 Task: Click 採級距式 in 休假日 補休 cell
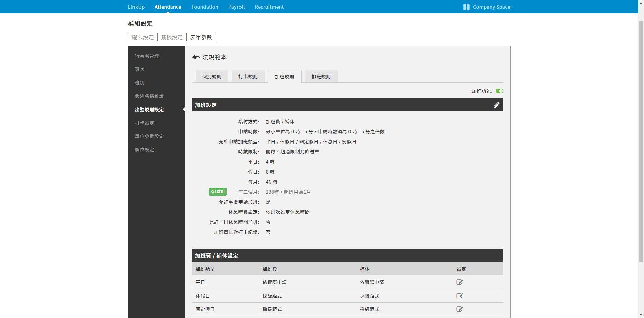369,296
